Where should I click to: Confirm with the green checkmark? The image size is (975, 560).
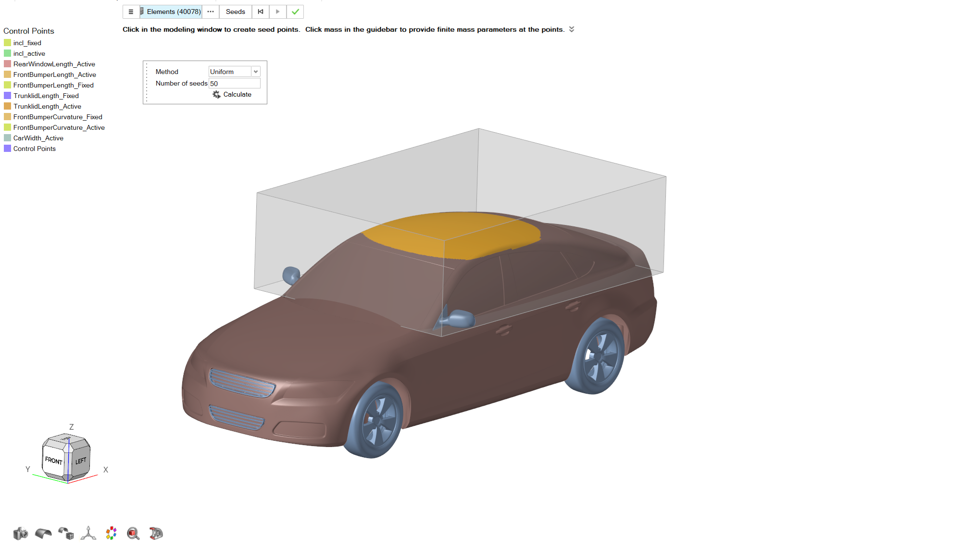pos(295,12)
